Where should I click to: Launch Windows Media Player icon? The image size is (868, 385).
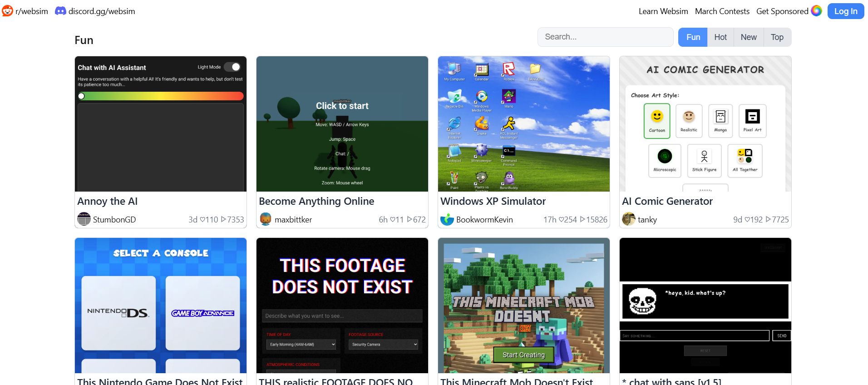[x=482, y=101]
